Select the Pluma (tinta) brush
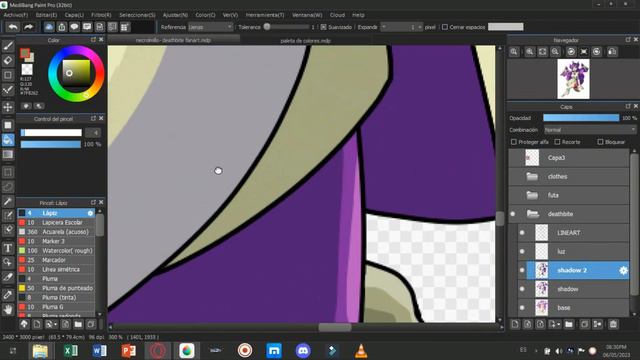This screenshot has height=360, width=640. coord(56,298)
